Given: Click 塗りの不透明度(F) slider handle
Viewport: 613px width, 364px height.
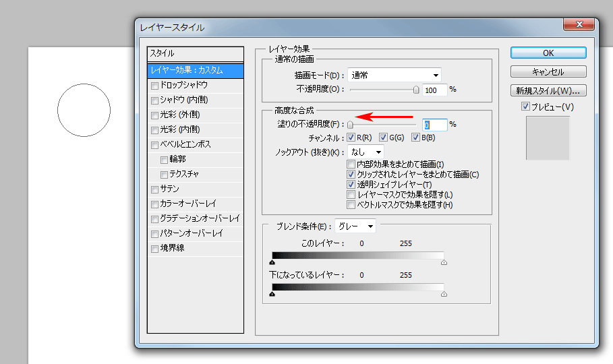Looking at the screenshot, I should [350, 125].
